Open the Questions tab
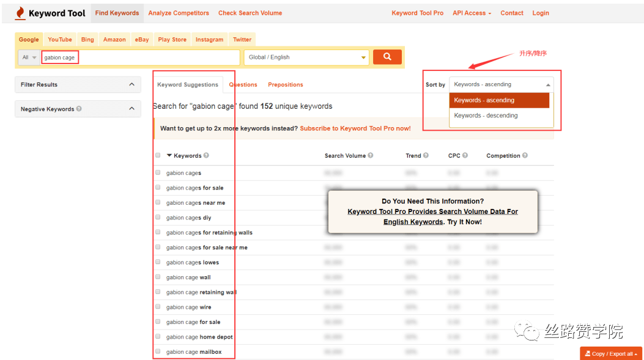The width and height of the screenshot is (644, 360). coord(243,84)
